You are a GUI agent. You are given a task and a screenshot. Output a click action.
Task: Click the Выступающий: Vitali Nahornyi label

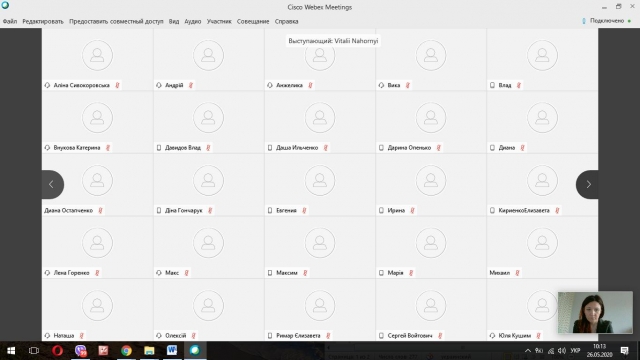point(333,41)
